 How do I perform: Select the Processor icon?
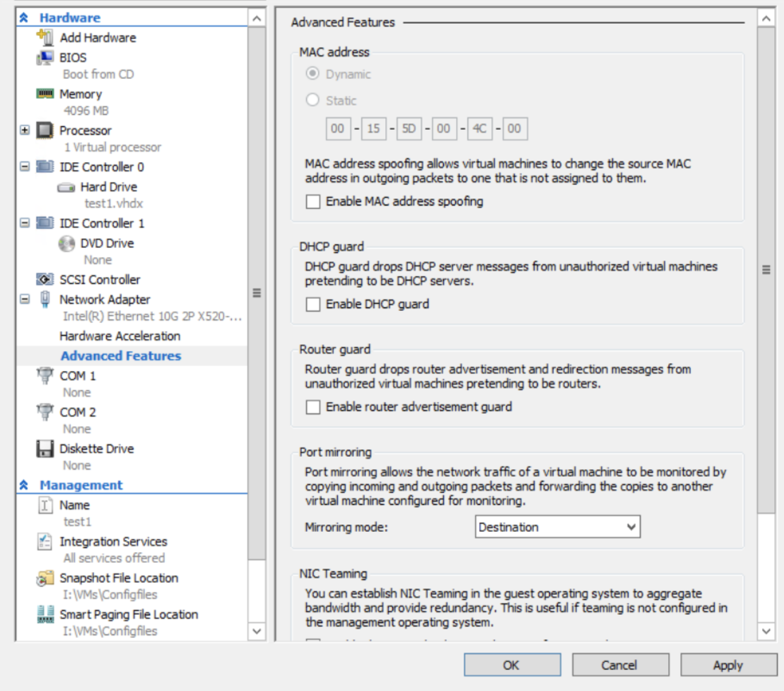click(x=45, y=130)
